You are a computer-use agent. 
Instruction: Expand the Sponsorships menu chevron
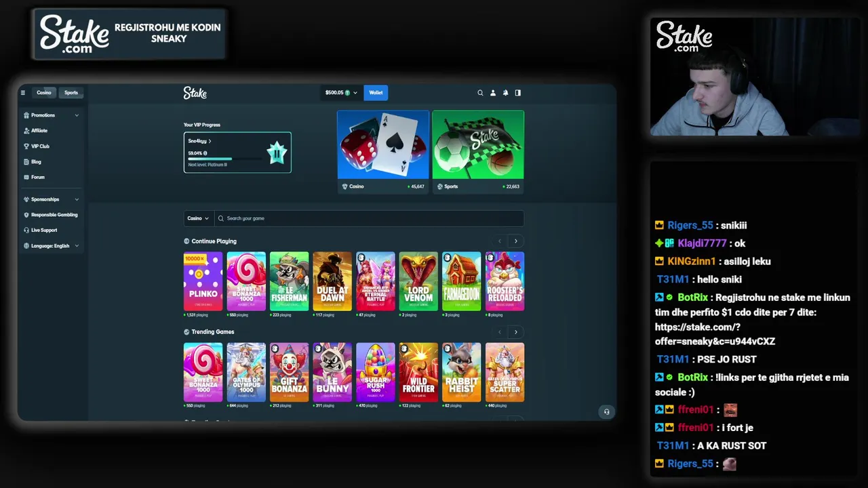tap(77, 199)
